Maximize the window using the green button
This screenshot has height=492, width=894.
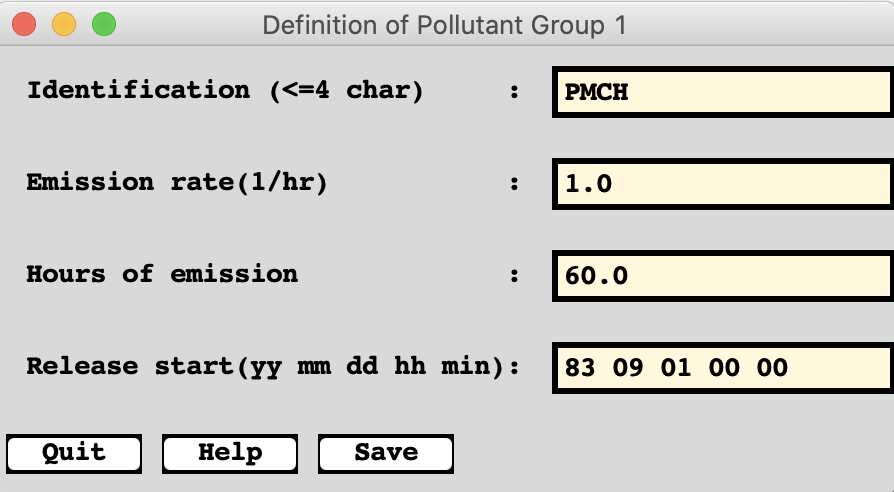coord(103,23)
